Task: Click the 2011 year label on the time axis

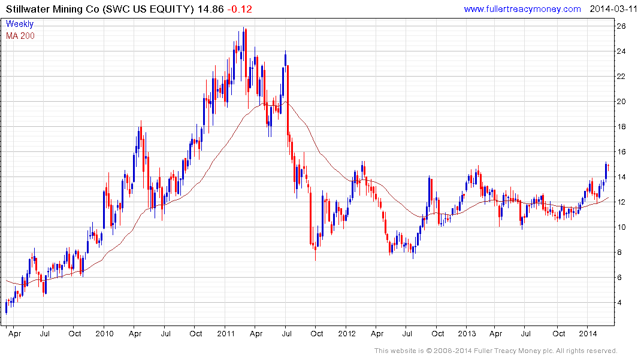Action: 225,333
